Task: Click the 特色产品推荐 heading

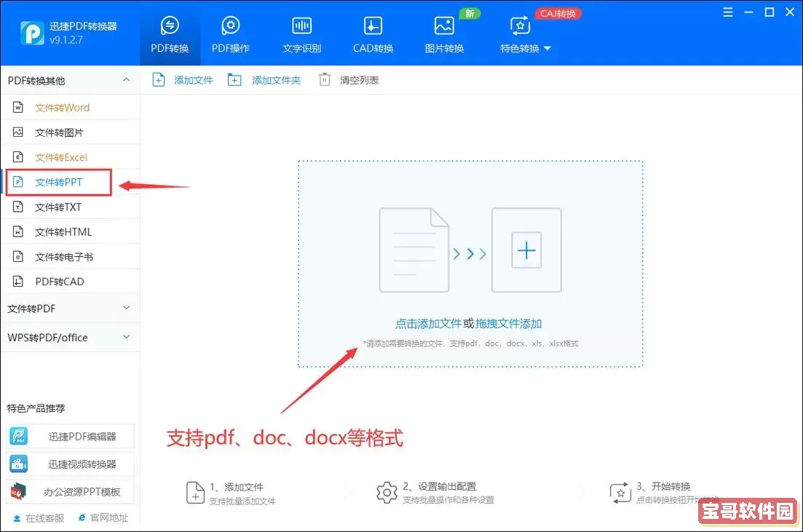Action: (x=36, y=408)
